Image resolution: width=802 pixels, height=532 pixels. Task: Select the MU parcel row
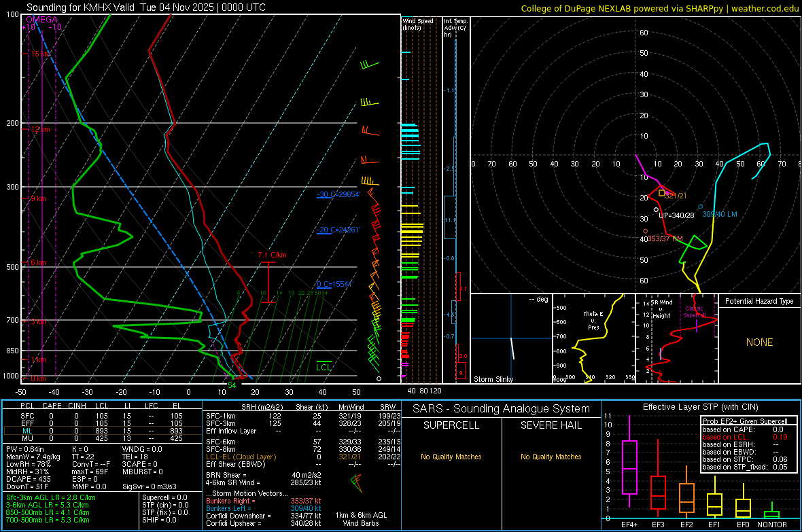[x=103, y=438]
